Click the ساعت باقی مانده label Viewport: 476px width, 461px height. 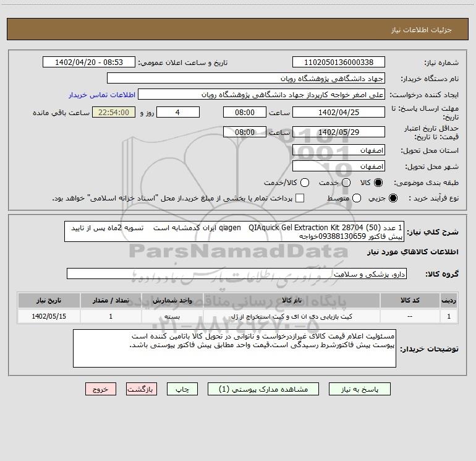(x=61, y=113)
